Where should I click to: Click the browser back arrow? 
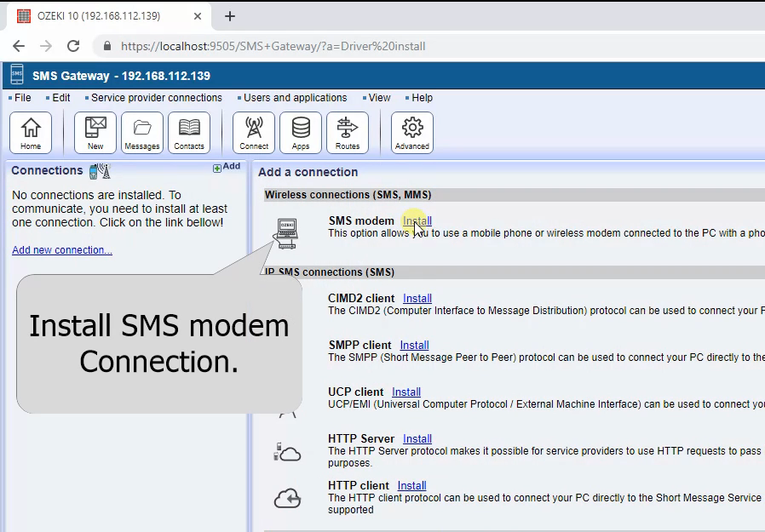[19, 47]
